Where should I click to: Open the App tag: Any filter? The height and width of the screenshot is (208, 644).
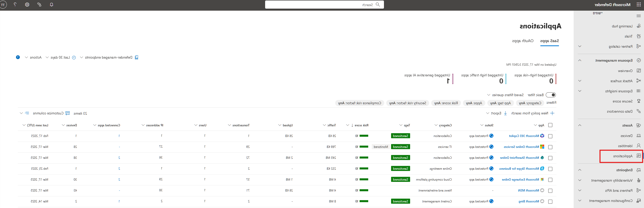[x=500, y=103]
